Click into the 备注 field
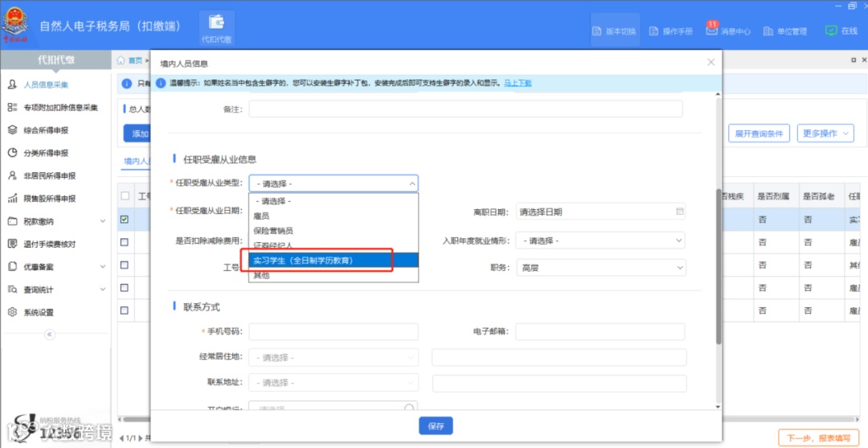 click(465, 109)
